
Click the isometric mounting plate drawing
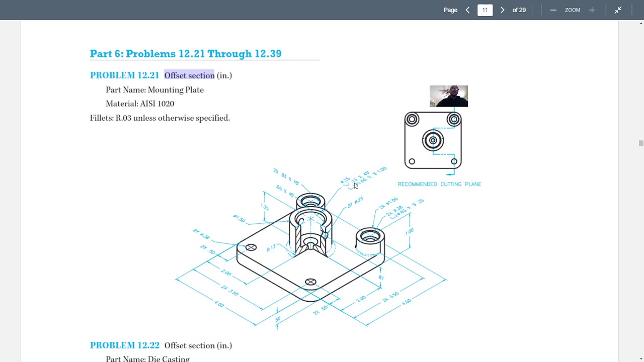310,248
